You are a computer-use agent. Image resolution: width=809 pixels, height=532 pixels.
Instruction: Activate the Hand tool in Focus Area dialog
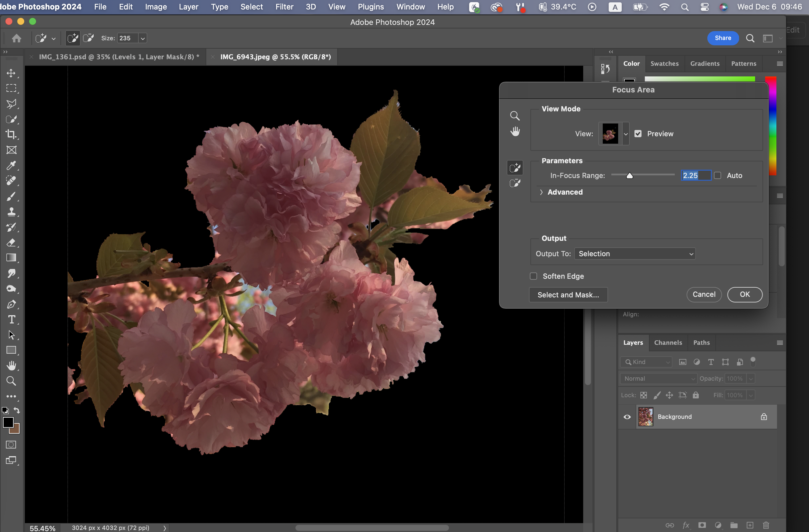515,131
